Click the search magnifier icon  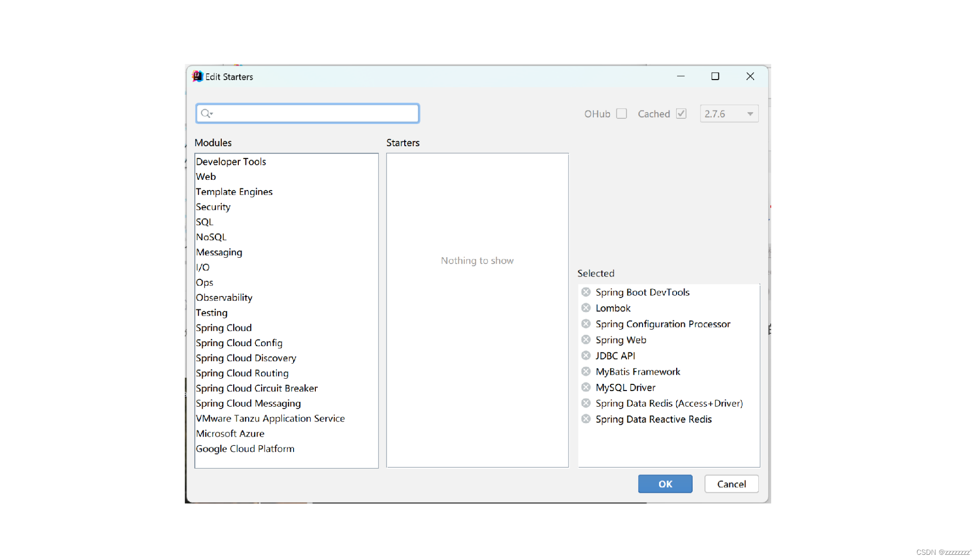coord(206,113)
